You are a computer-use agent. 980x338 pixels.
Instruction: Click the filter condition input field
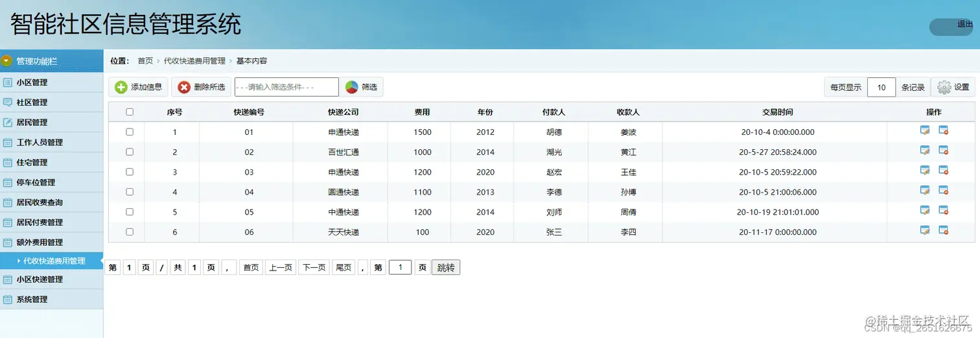286,87
